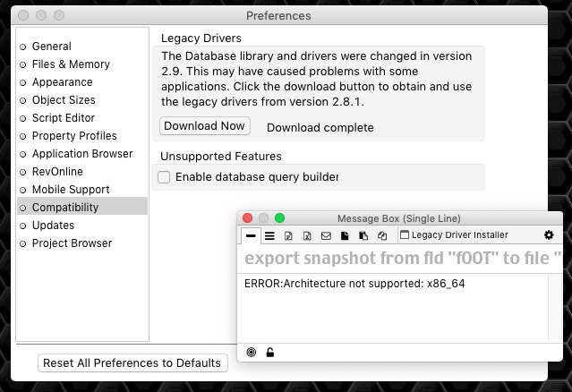Select Compatibility preferences
The width and height of the screenshot is (572, 392).
click(x=82, y=207)
